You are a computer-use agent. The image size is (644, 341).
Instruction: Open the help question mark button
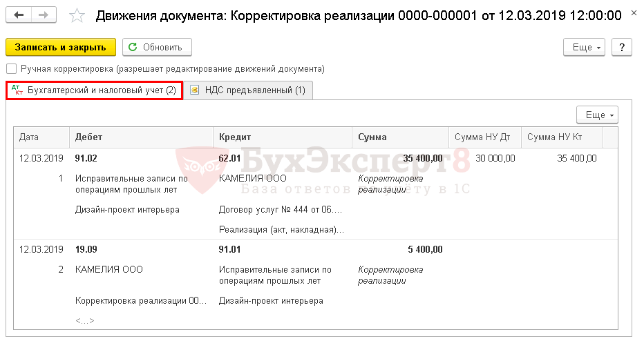(x=622, y=47)
